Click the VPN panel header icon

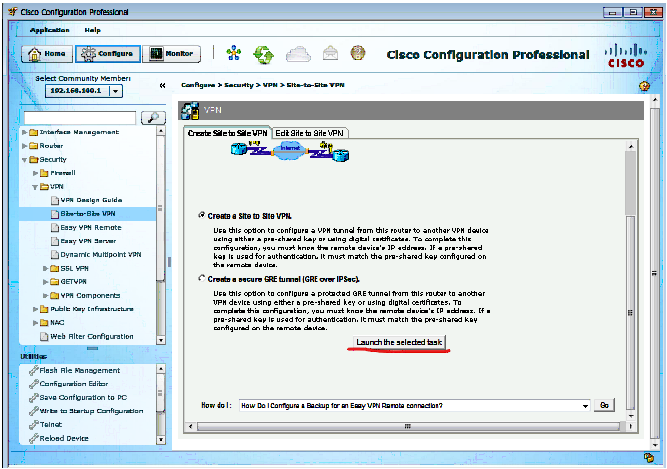pyautogui.click(x=190, y=111)
